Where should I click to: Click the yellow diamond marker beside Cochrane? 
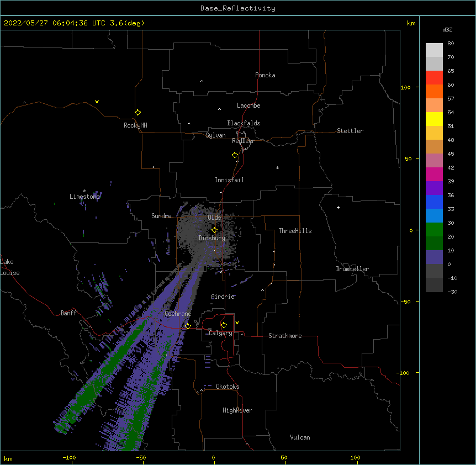point(188,326)
